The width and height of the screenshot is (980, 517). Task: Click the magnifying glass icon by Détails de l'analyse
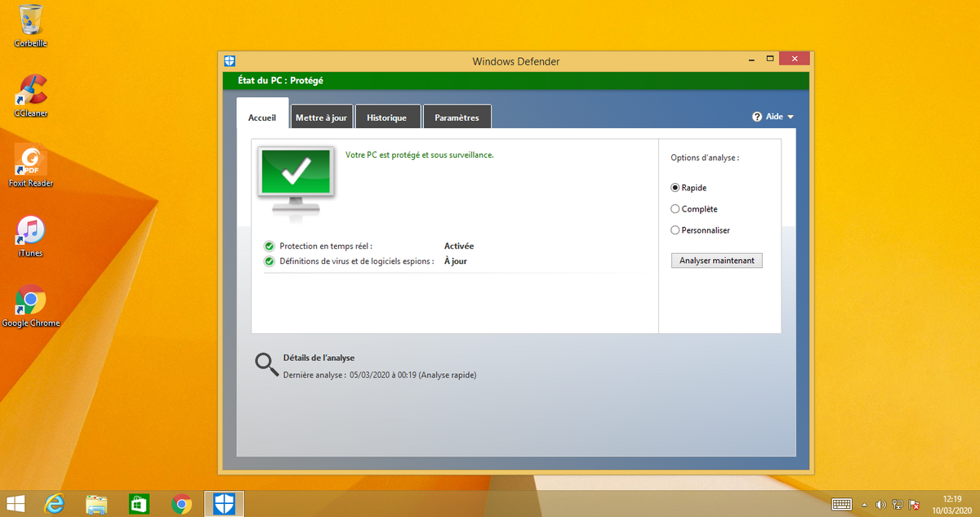(x=266, y=364)
